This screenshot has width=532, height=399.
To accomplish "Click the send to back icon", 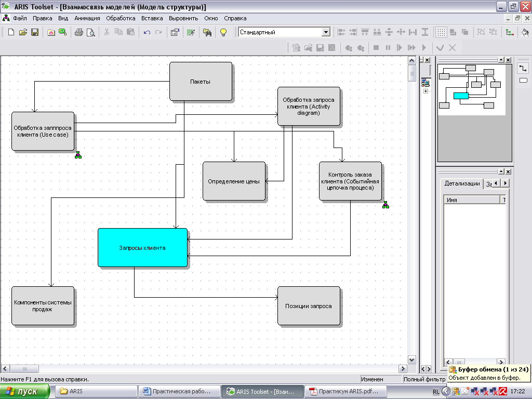I will pos(465,32).
